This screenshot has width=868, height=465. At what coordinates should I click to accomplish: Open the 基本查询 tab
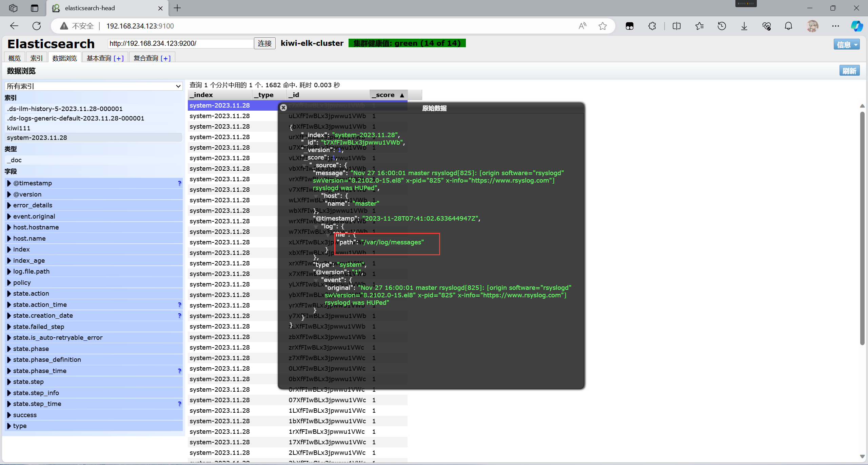click(99, 58)
